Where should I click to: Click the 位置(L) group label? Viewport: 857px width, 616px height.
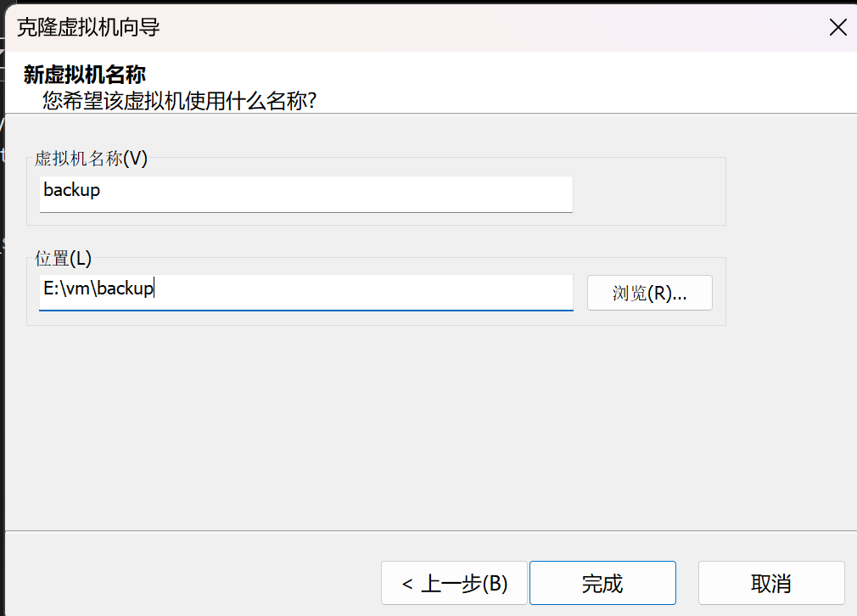64,258
